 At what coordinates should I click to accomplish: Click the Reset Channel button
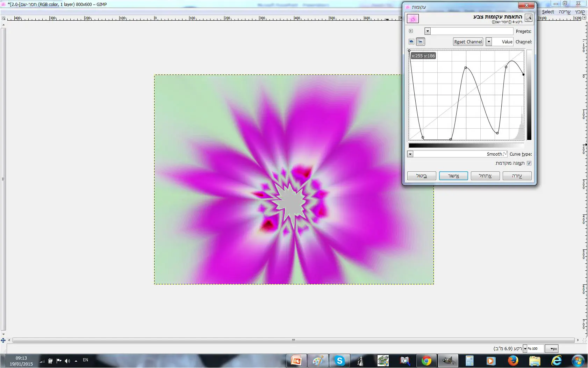tap(468, 42)
